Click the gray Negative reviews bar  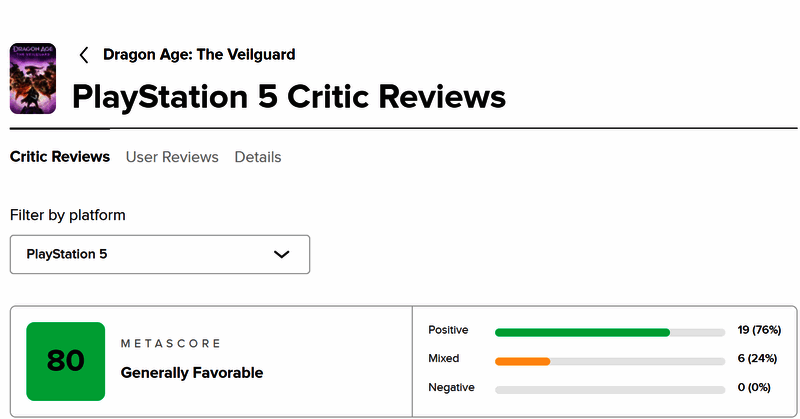[x=610, y=389]
